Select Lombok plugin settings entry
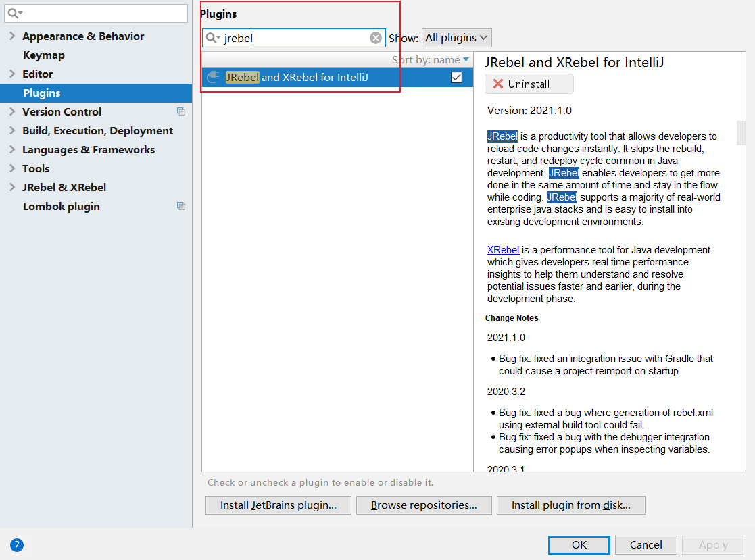 (x=61, y=207)
